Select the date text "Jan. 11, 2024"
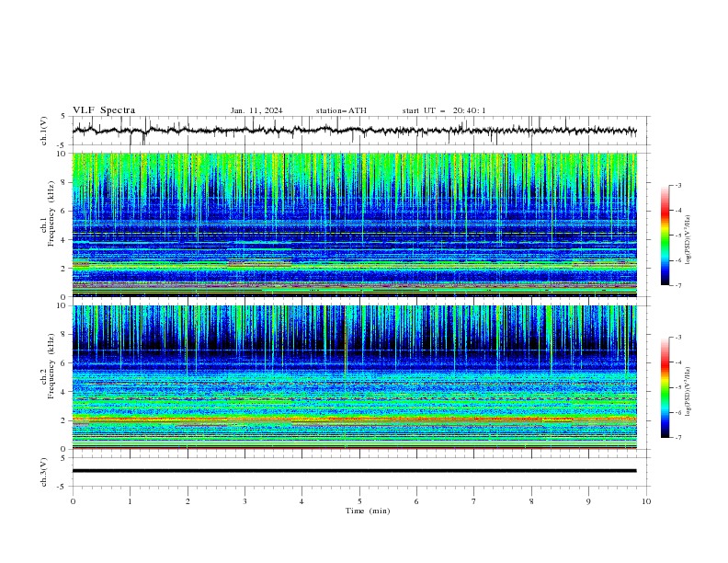Viewport: 728px width, 563px height. click(256, 110)
